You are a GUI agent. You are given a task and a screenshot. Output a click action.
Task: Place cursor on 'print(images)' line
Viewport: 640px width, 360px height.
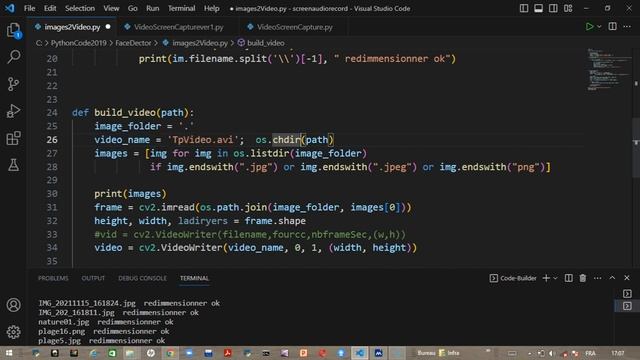pos(130,193)
